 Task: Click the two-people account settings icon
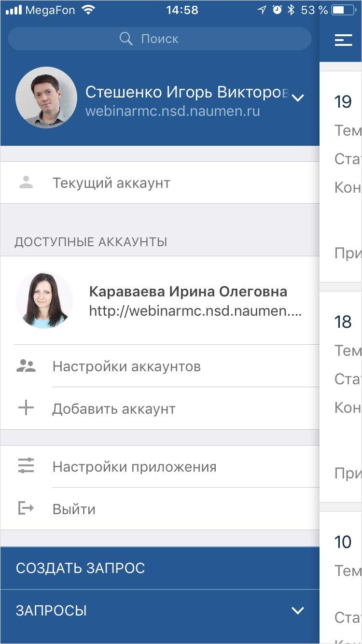point(26,366)
